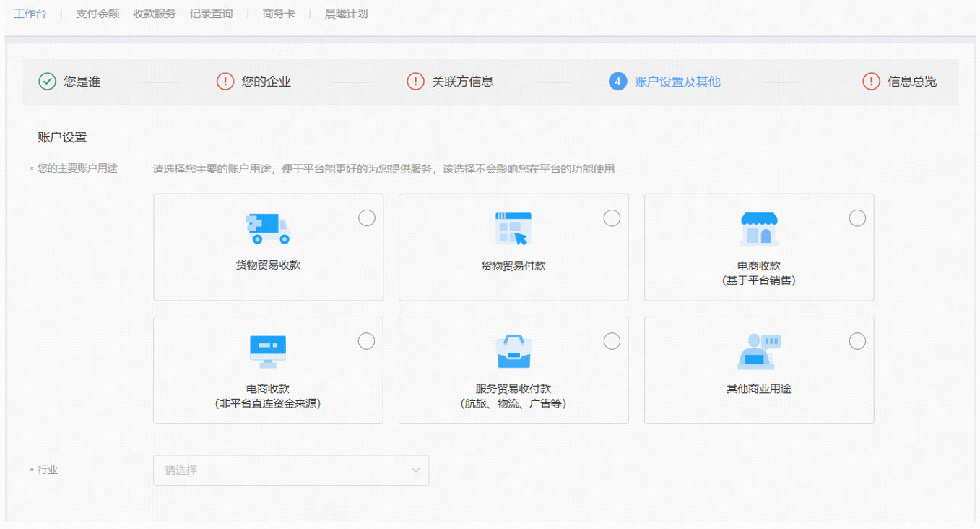
Task: Select the 货物贸易收款 radio button
Action: (x=367, y=218)
